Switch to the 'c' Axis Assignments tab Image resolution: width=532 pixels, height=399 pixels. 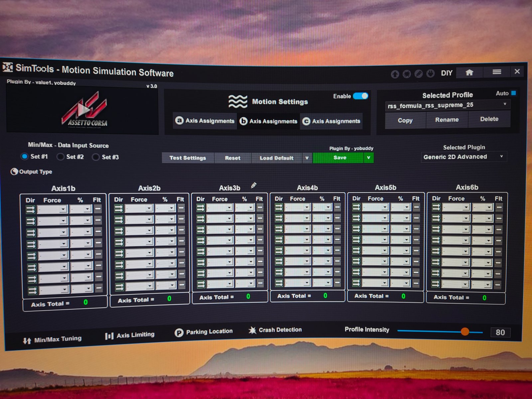pos(331,121)
